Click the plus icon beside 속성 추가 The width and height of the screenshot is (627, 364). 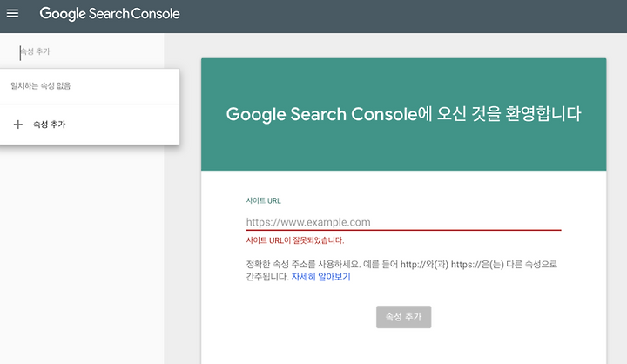(x=18, y=125)
